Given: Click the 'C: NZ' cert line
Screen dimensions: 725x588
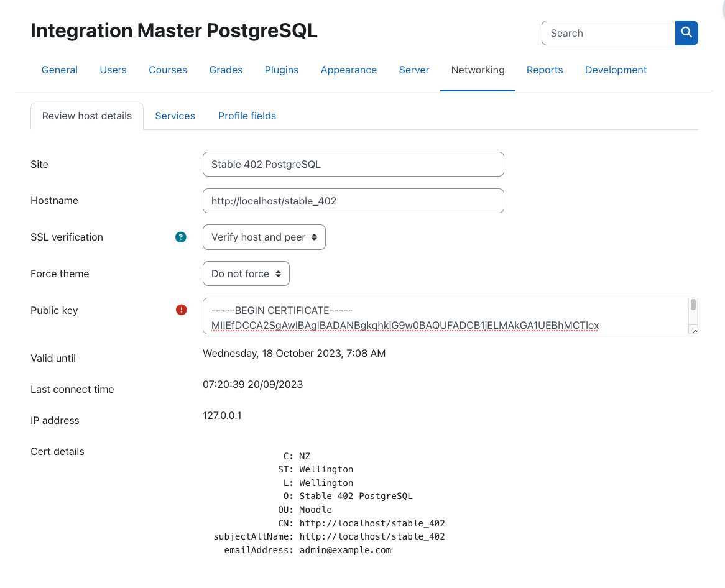Looking at the screenshot, I should click(297, 456).
